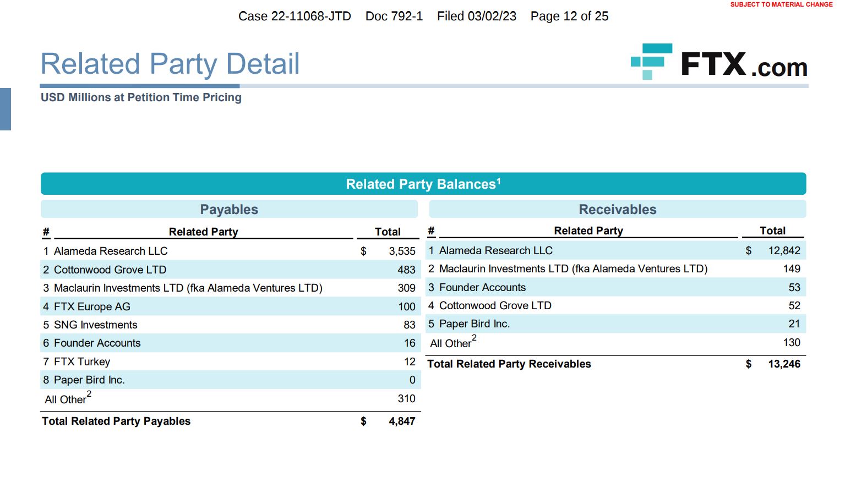
Task: Click payables value 16
Action: tap(410, 343)
